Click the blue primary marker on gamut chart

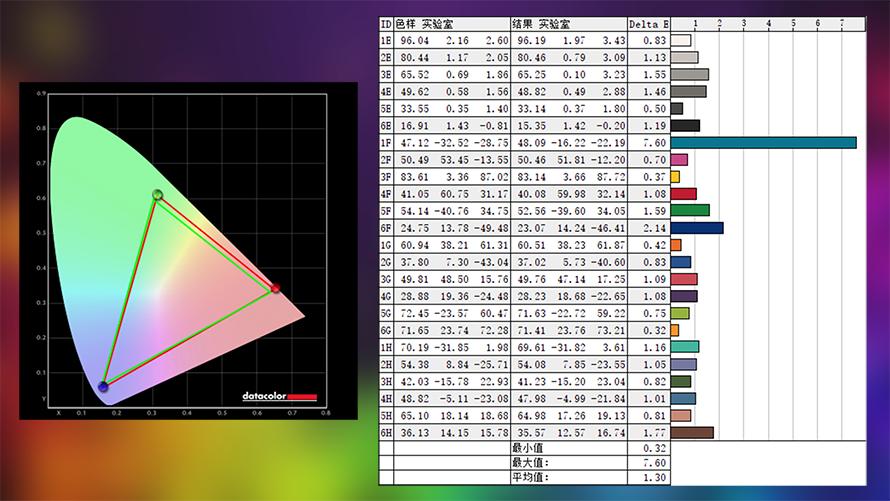(x=103, y=387)
